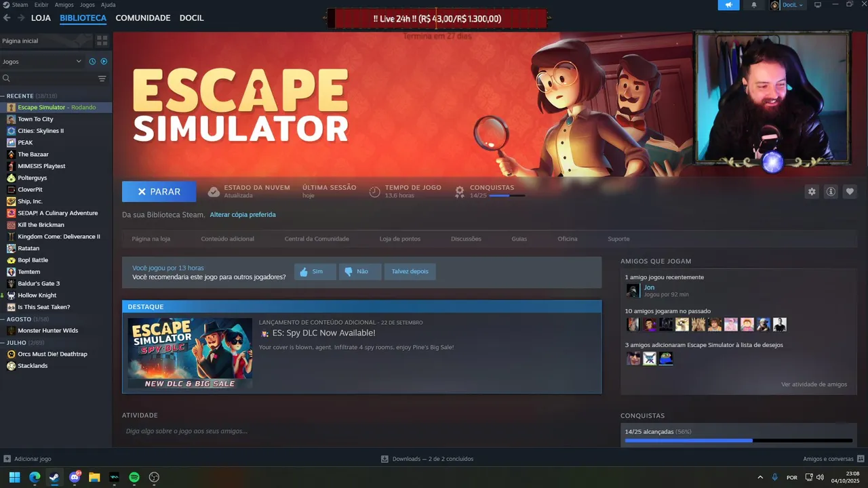Open the Jogos library type dropdown
Screen dimensions: 868x488
click(42, 61)
